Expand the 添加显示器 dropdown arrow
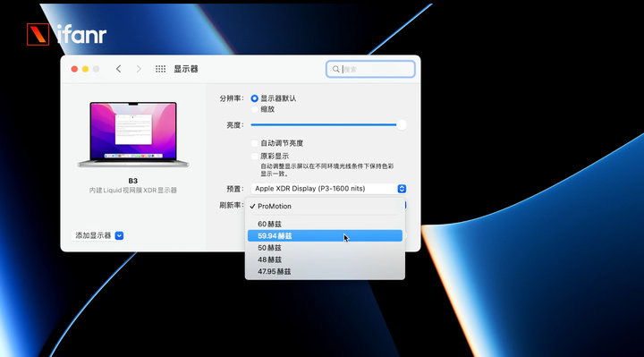This screenshot has width=644, height=357. pos(119,236)
